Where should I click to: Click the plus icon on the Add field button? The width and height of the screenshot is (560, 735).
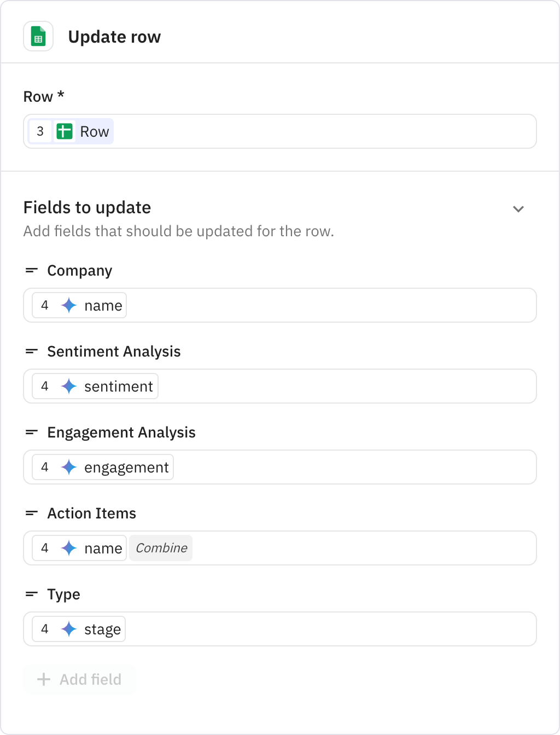pos(43,679)
